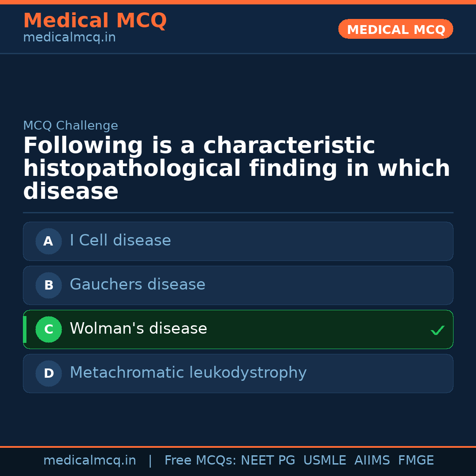Click the "Free MCQs:" footer text
Viewport: 476px width, 476px height.
click(x=201, y=461)
